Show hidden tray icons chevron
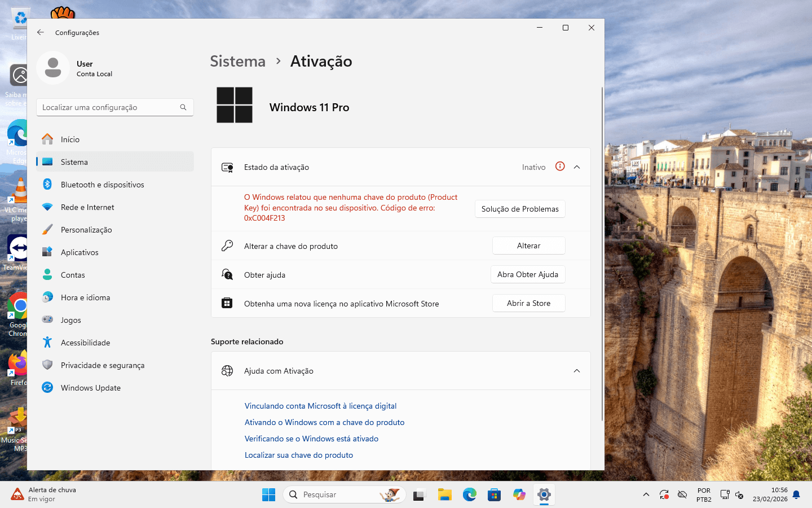This screenshot has height=508, width=812. [646, 495]
